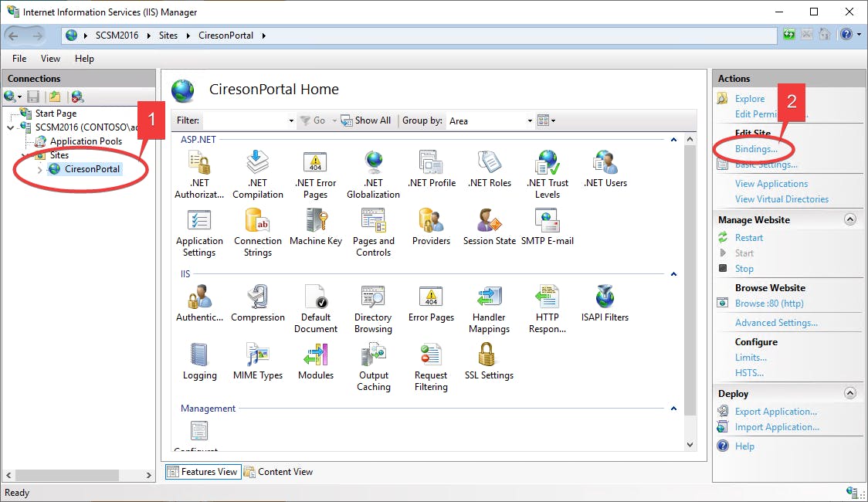The height and width of the screenshot is (502, 868).
Task: Click the Help icon in the address bar
Action: point(846,35)
